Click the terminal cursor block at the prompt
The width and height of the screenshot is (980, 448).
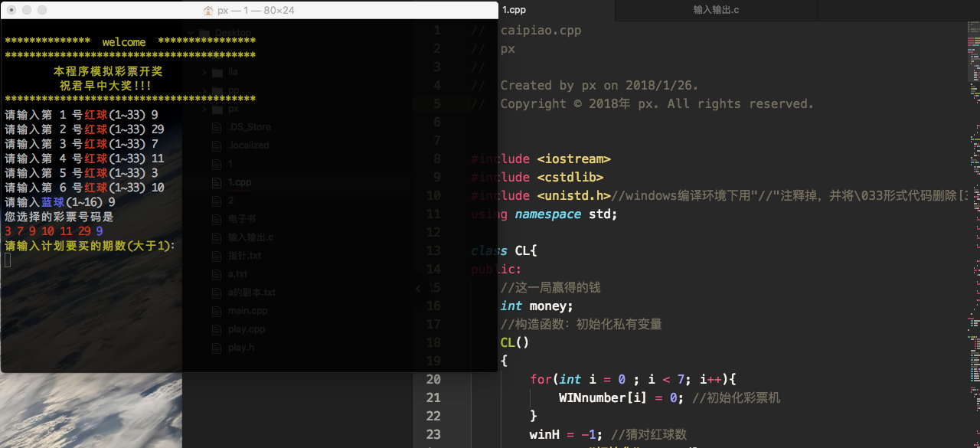point(8,260)
